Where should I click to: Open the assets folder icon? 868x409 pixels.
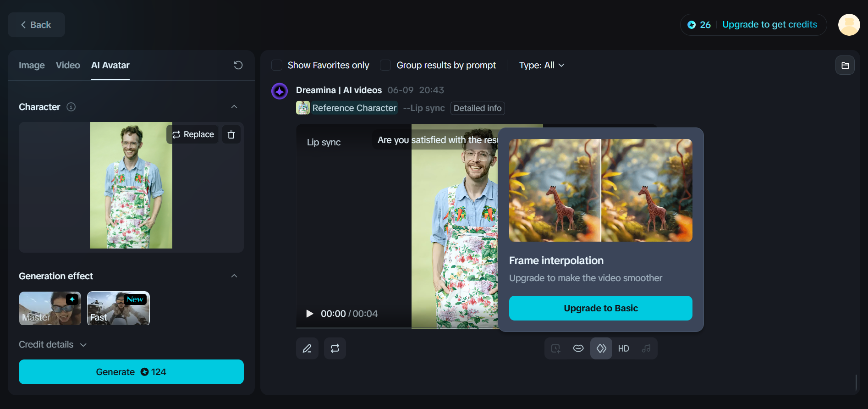point(845,66)
